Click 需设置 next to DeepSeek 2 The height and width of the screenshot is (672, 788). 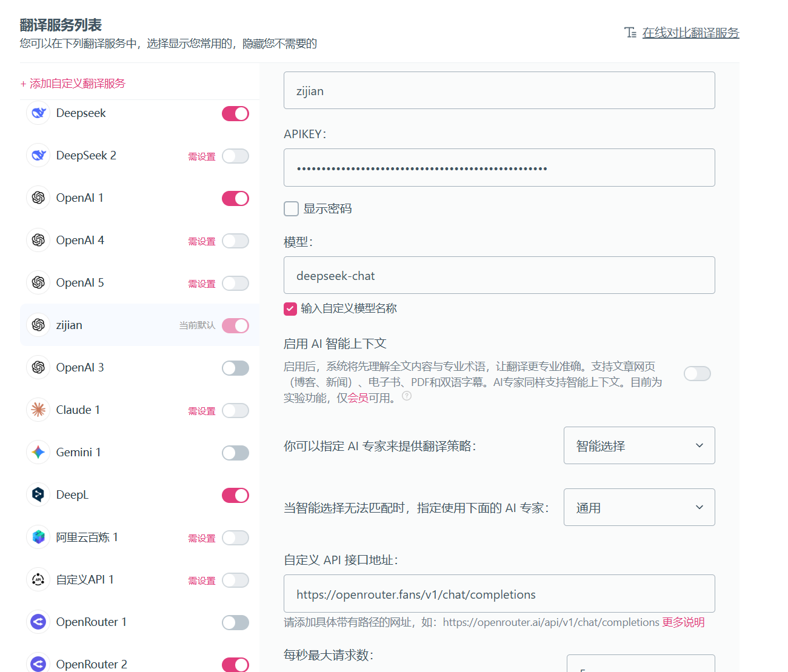tap(202, 156)
